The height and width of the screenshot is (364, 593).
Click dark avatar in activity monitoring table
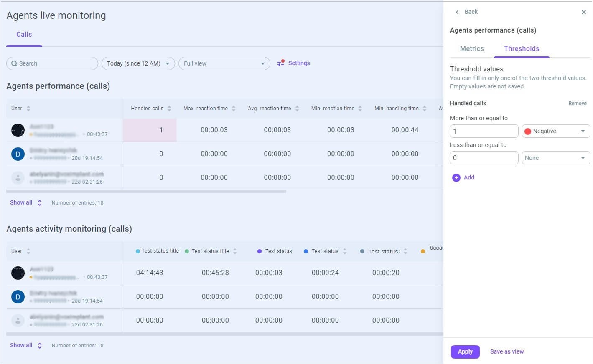click(18, 273)
